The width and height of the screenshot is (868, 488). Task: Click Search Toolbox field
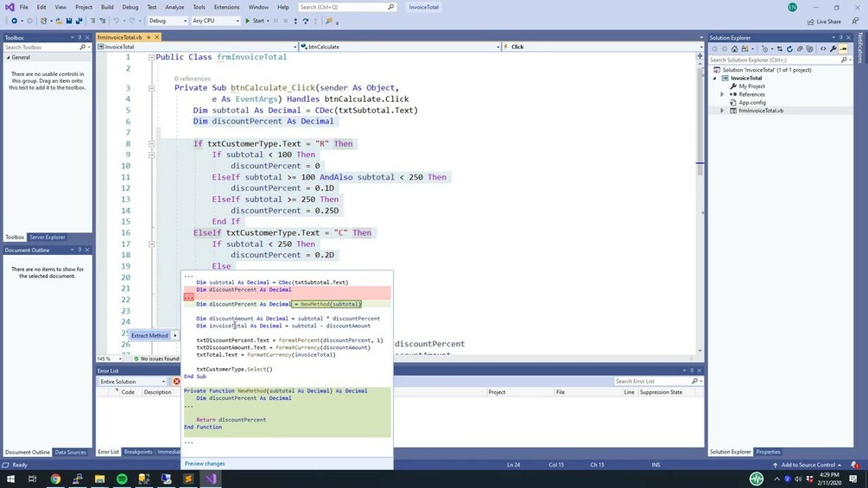click(x=47, y=48)
